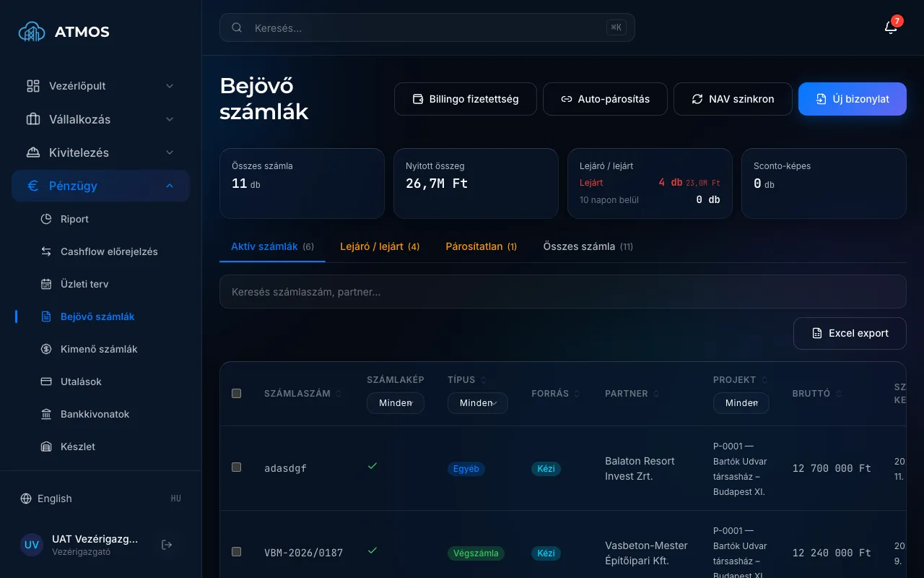Click the Új bizonylat button
The image size is (924, 578).
point(853,99)
